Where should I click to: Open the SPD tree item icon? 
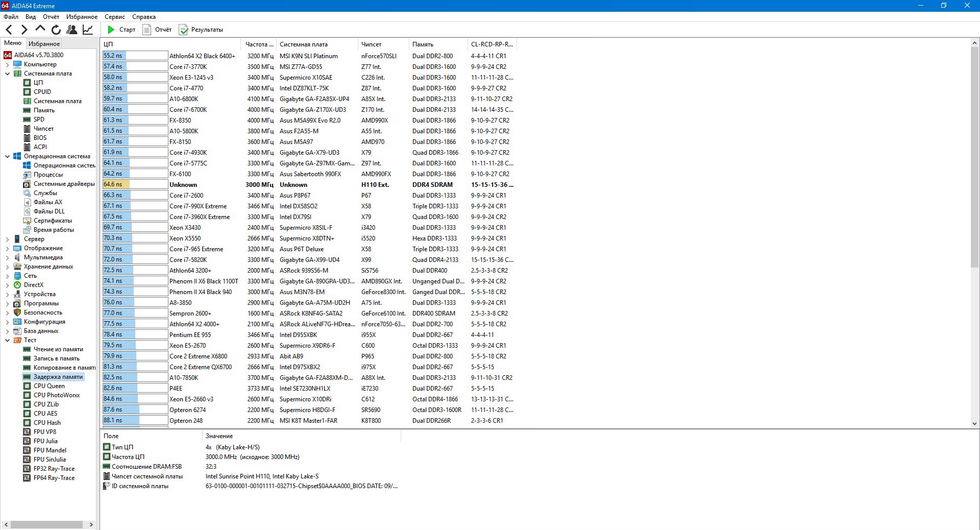[27, 119]
